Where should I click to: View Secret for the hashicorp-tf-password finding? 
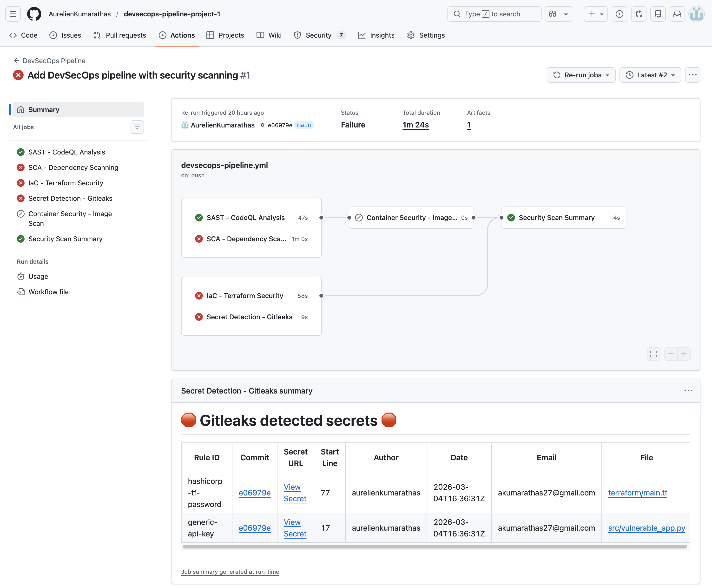pos(295,493)
